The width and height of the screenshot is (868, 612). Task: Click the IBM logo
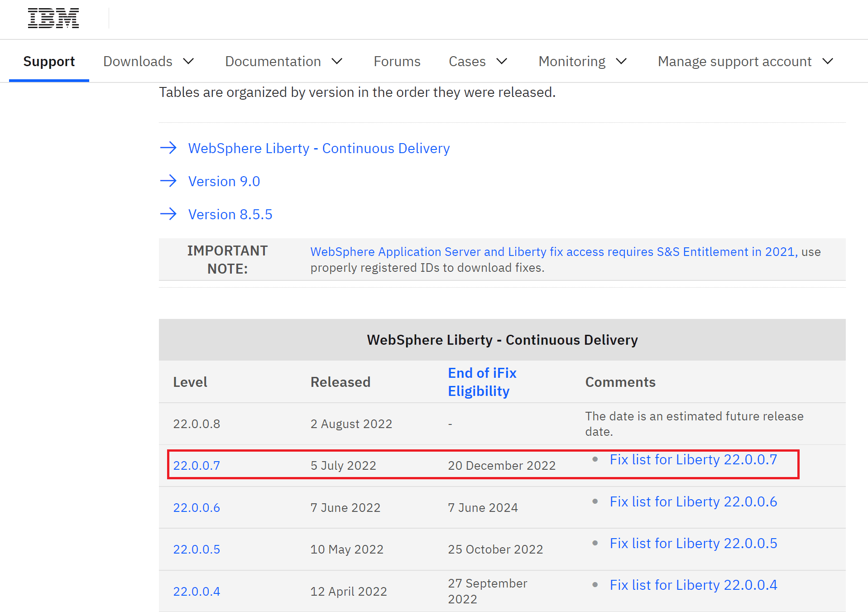coord(53,19)
